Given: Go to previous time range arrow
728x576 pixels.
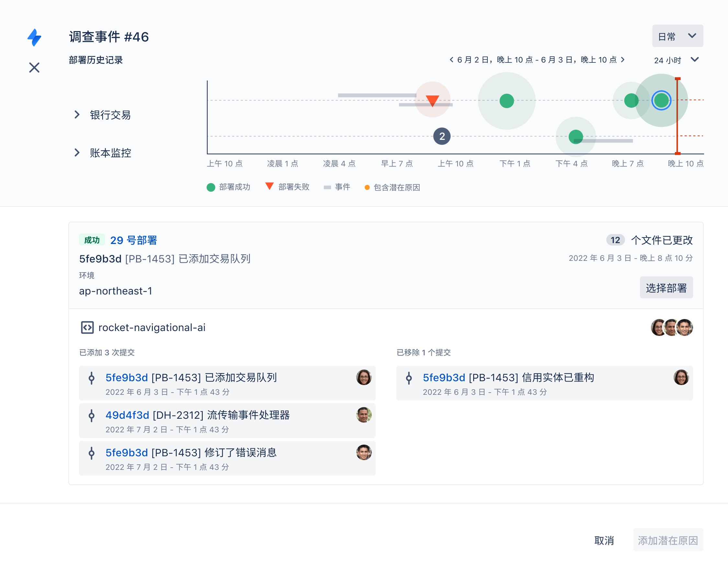Looking at the screenshot, I should click(451, 60).
